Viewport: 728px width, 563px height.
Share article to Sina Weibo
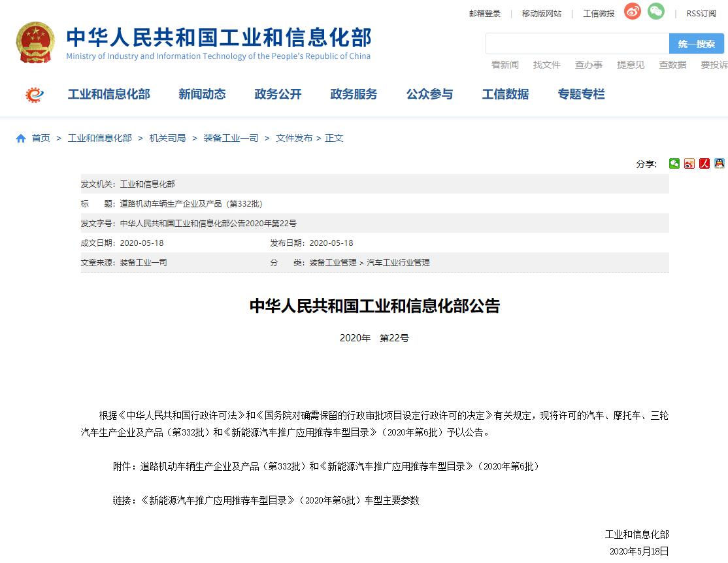689,163
